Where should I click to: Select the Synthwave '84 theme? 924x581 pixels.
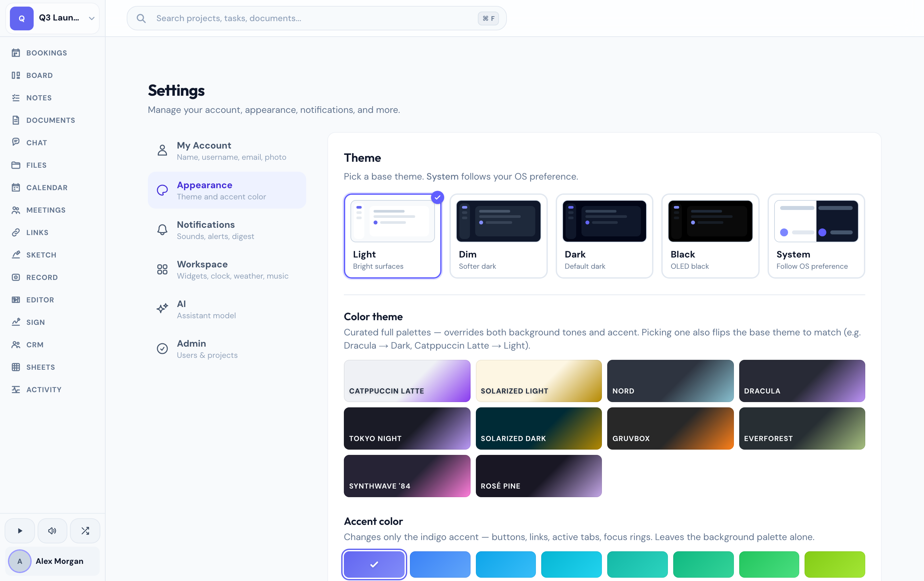coord(407,476)
